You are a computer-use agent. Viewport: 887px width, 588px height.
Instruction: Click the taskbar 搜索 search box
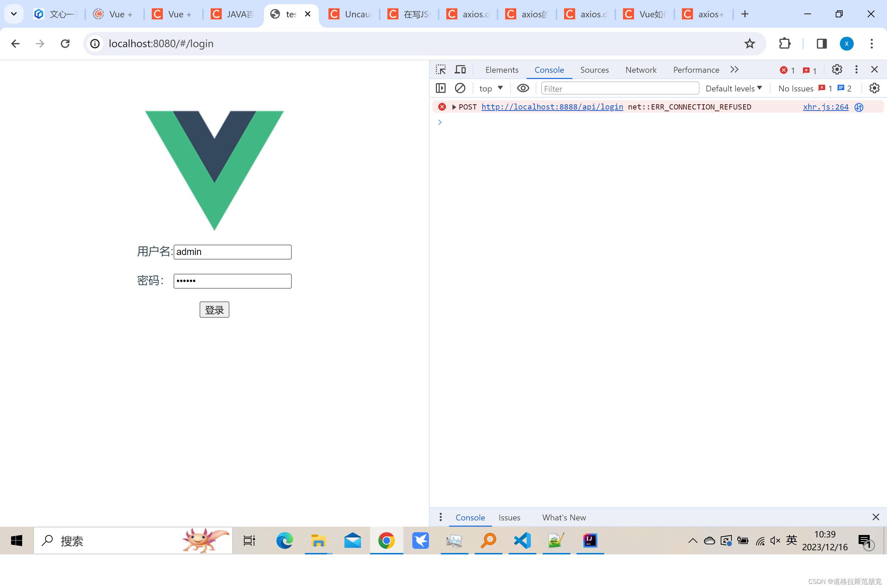pos(133,541)
